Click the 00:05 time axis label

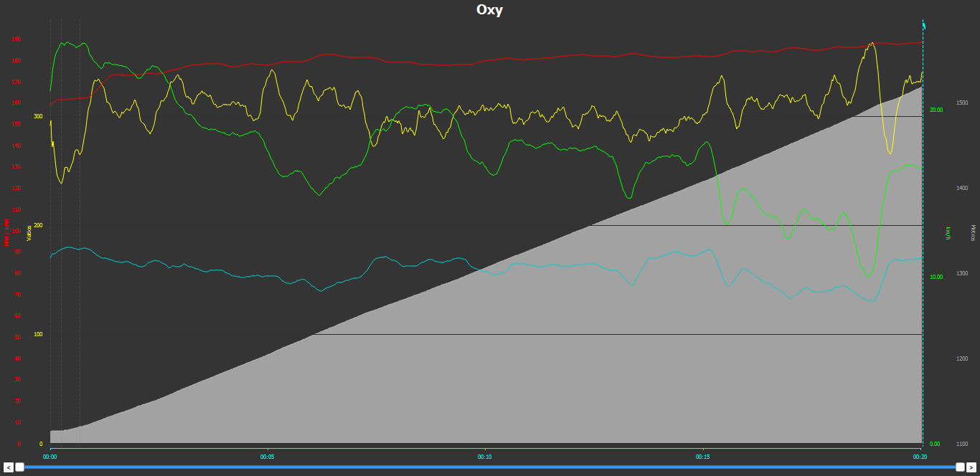click(267, 456)
